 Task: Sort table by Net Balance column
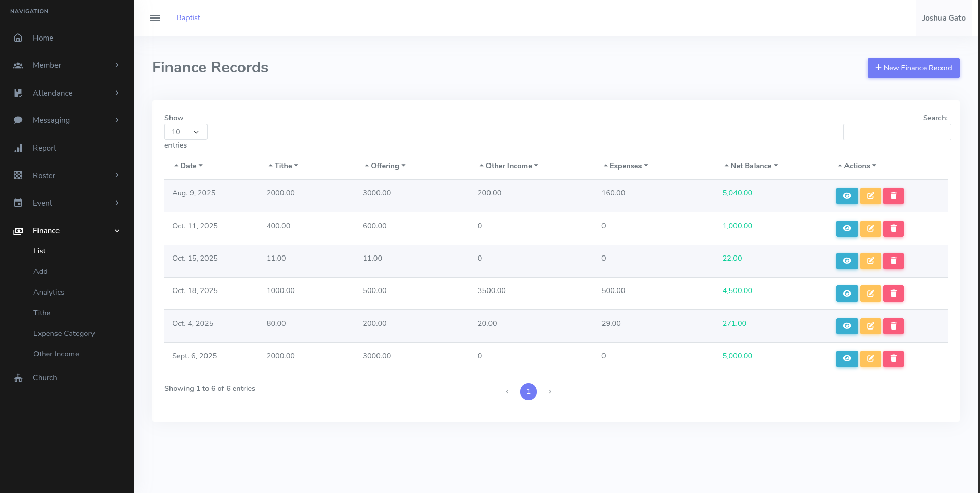[750, 166]
